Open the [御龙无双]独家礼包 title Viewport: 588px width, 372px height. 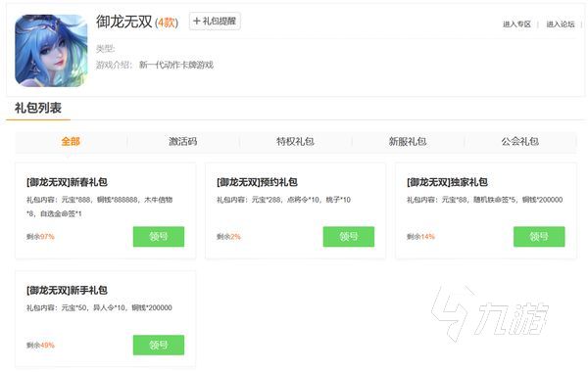point(447,182)
